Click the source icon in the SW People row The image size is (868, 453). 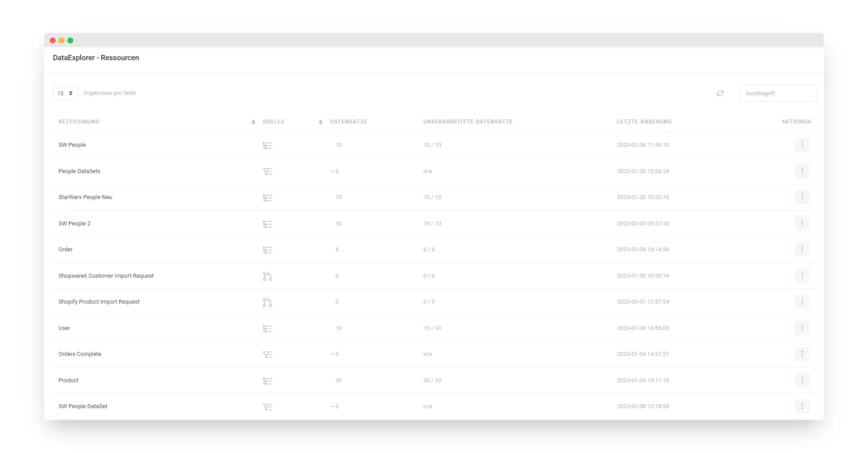(268, 145)
